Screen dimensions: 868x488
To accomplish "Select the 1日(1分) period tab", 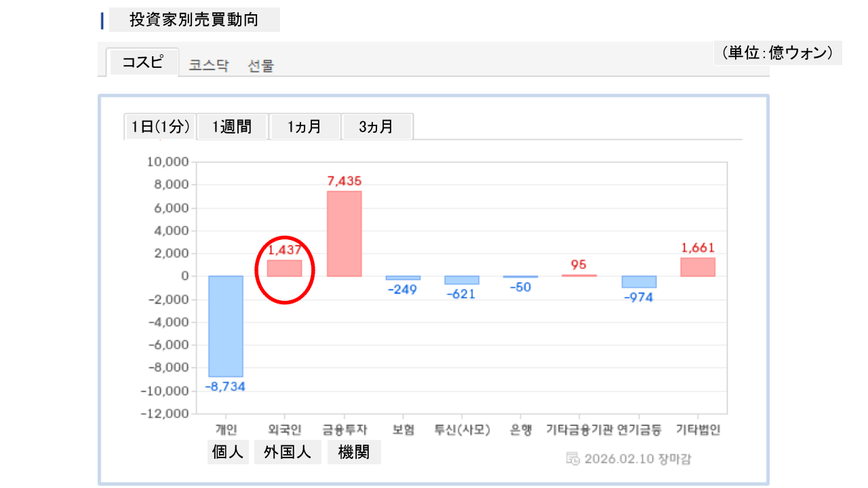I will [x=160, y=127].
